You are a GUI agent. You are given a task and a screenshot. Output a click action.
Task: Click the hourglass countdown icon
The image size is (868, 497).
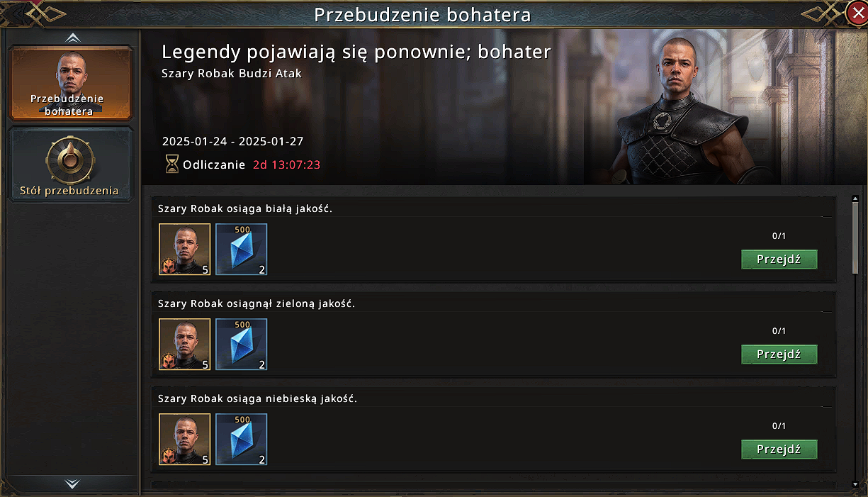[171, 164]
